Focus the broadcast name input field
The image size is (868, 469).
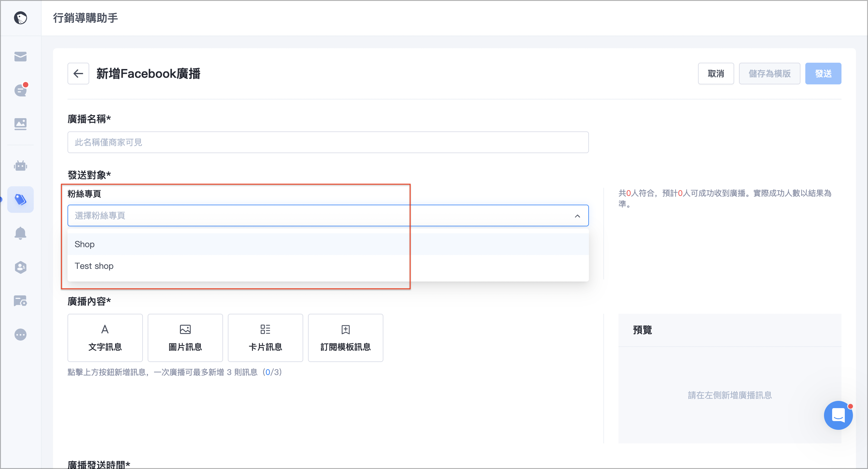[x=328, y=142]
